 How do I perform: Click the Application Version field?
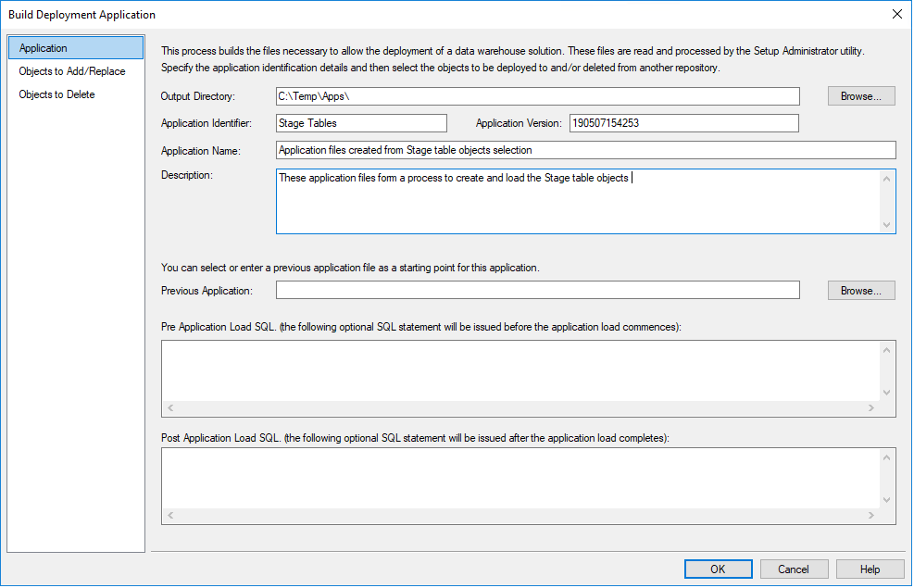coord(683,123)
